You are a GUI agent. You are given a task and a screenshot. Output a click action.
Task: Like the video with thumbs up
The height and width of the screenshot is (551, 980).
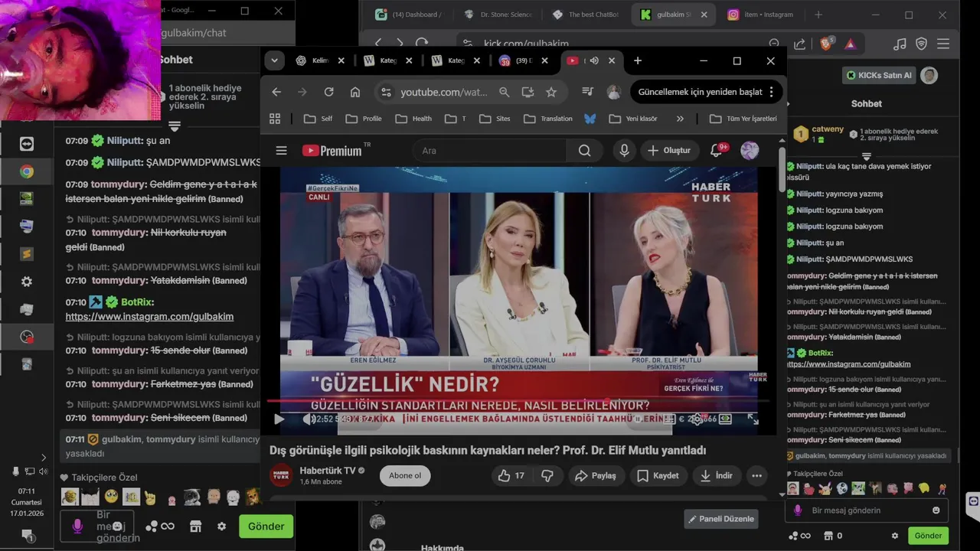(x=511, y=475)
